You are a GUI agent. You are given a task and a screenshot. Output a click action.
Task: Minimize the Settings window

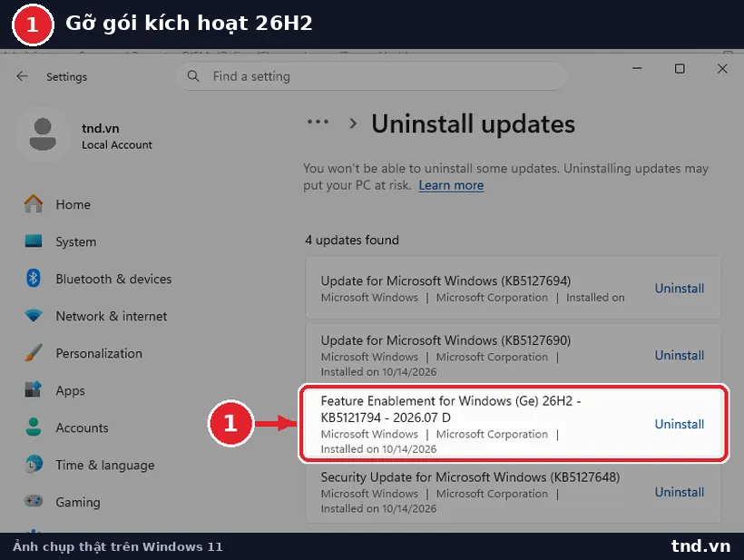coord(637,69)
